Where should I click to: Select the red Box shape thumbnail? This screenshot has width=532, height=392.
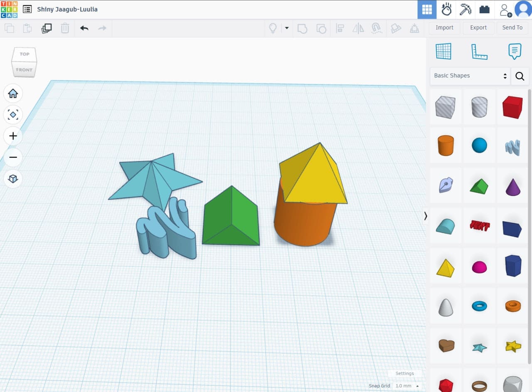click(512, 107)
